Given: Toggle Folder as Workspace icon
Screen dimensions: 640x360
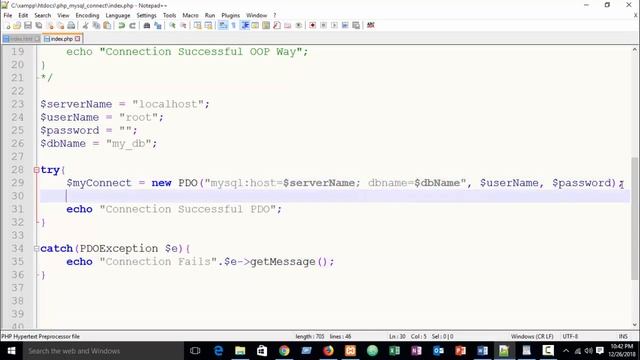Looking at the screenshot, I should click(288, 25).
